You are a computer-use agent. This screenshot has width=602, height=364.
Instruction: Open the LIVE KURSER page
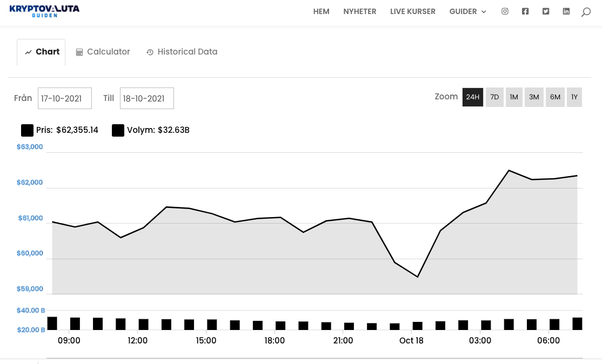click(x=412, y=11)
